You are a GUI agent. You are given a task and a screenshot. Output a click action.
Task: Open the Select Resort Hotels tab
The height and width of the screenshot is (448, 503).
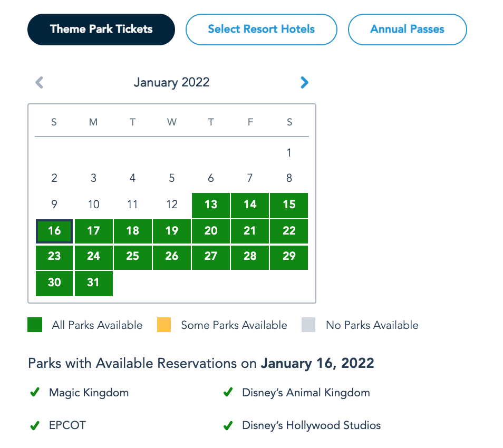point(261,30)
